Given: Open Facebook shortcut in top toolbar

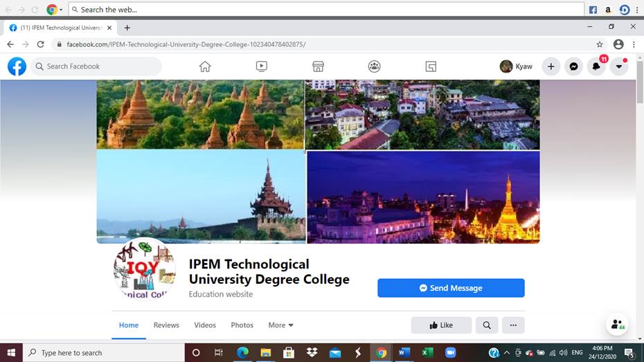Looking at the screenshot, I should click(593, 10).
